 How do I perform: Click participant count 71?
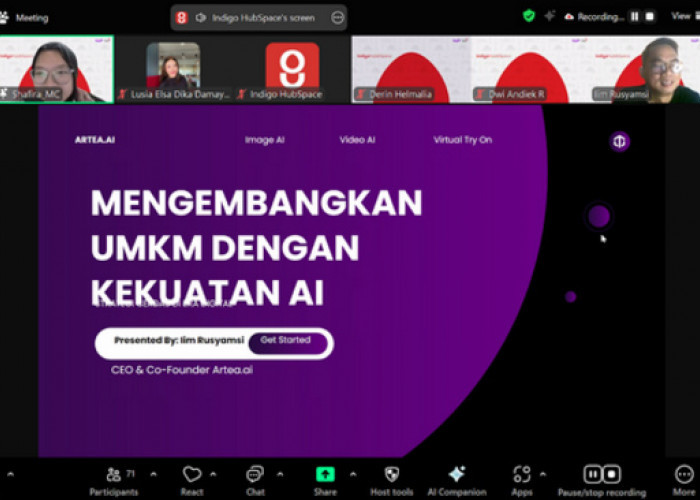point(130,473)
